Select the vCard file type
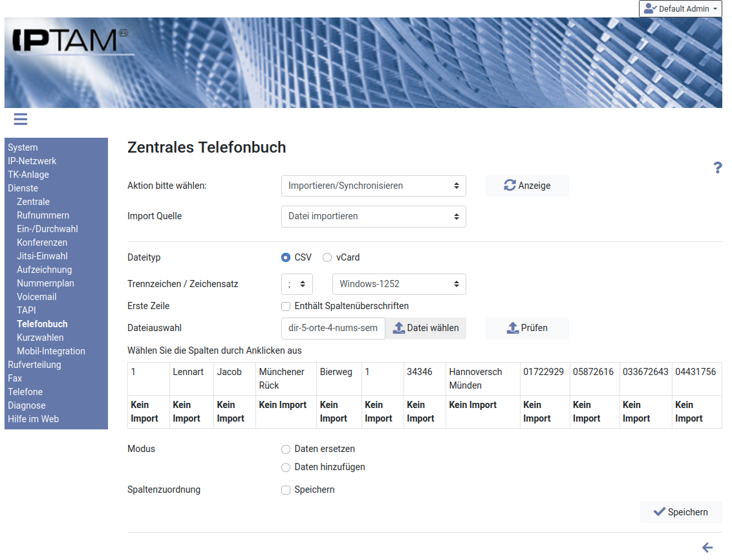Viewport: 732px width, 560px height. tap(327, 257)
